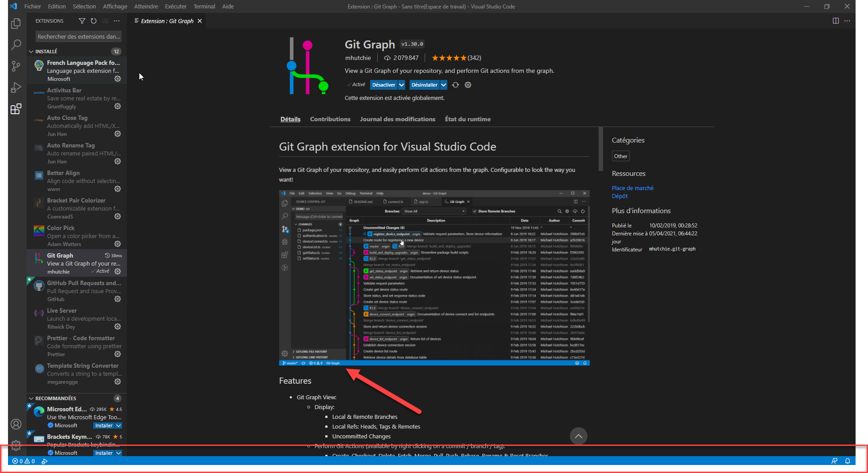Open the Accounts icon in the activity bar
868x473 pixels.
(16, 424)
